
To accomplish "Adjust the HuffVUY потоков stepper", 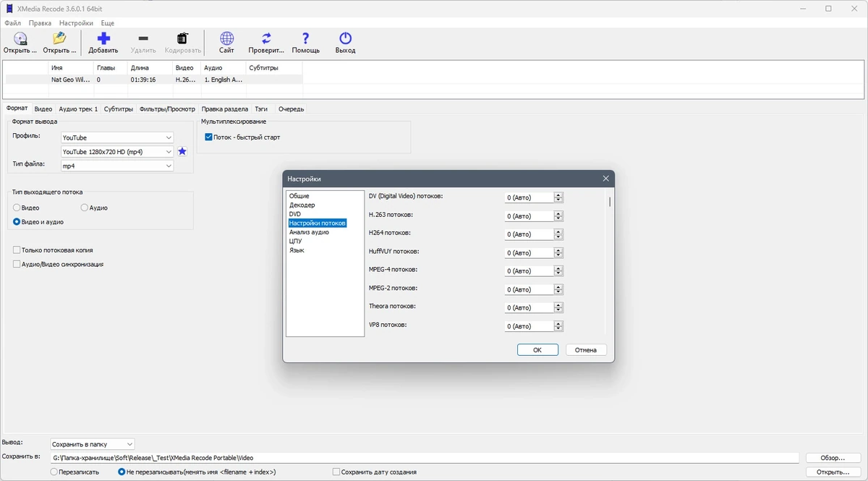I will click(558, 252).
